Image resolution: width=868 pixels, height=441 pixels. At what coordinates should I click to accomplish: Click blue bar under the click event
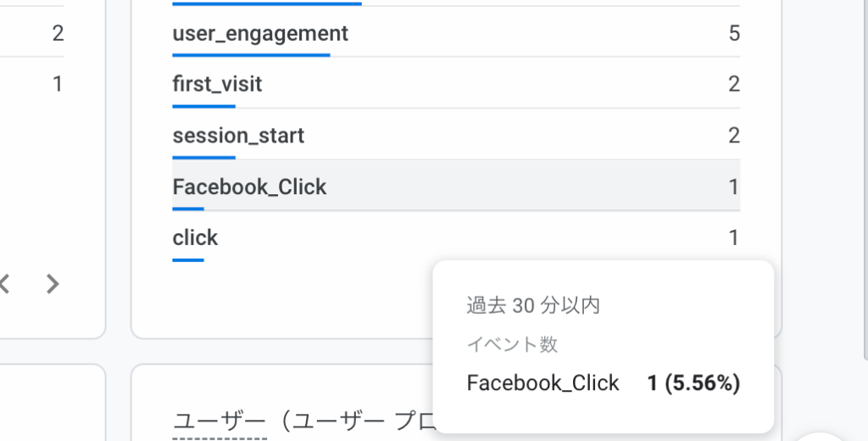coord(188,260)
